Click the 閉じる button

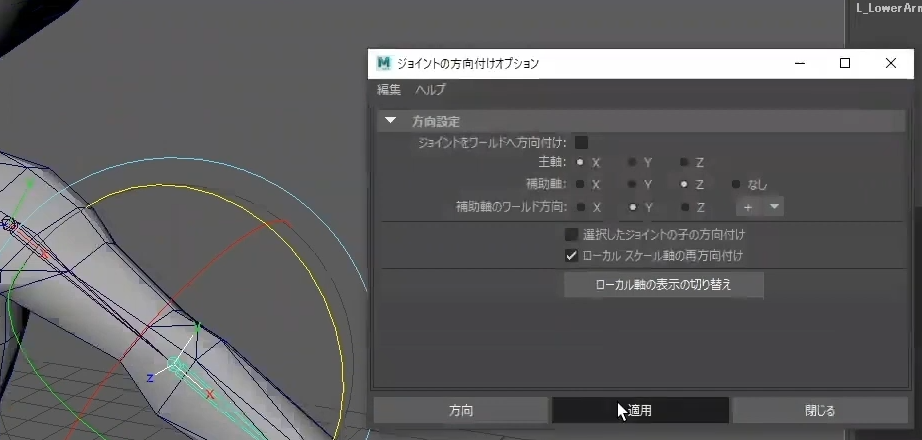tap(820, 410)
